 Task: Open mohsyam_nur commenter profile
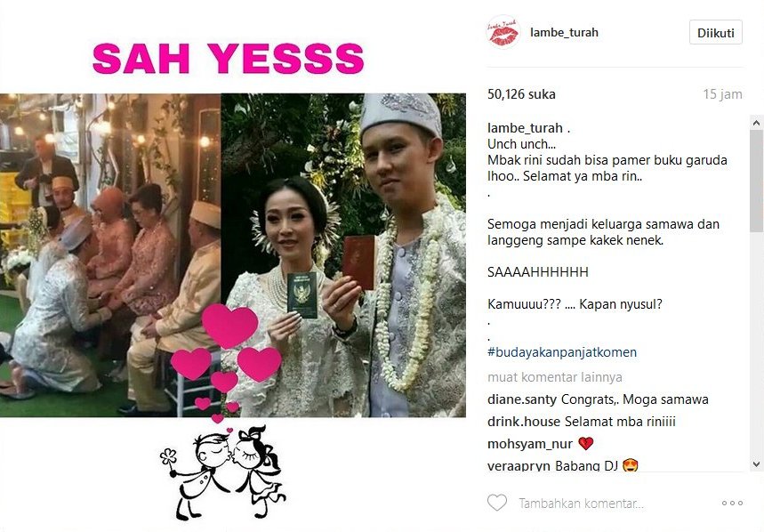point(529,444)
